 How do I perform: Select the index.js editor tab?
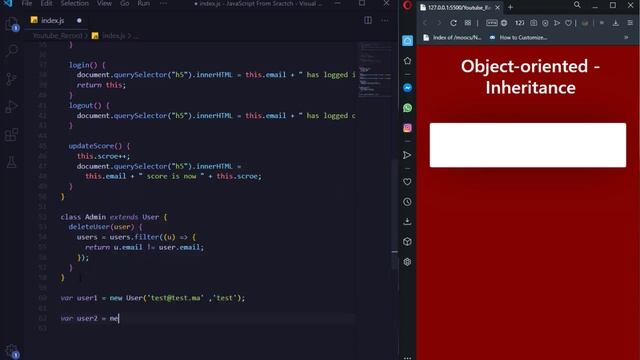tap(55, 20)
